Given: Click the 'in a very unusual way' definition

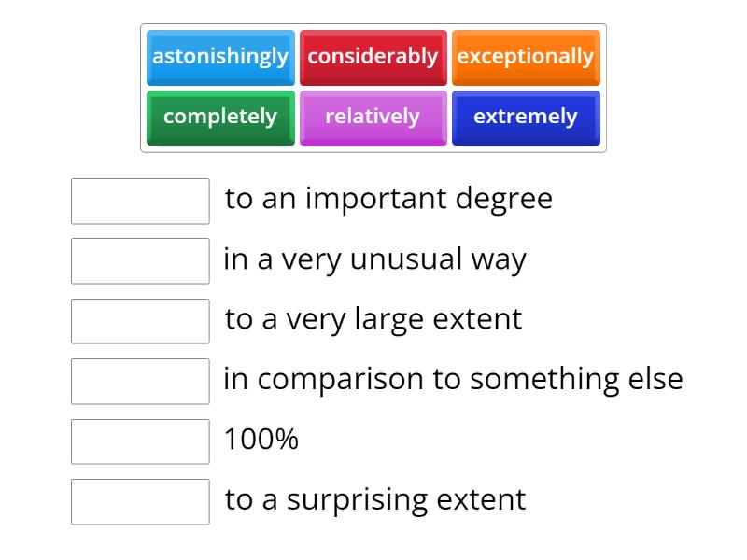Looking at the screenshot, I should [x=374, y=259].
